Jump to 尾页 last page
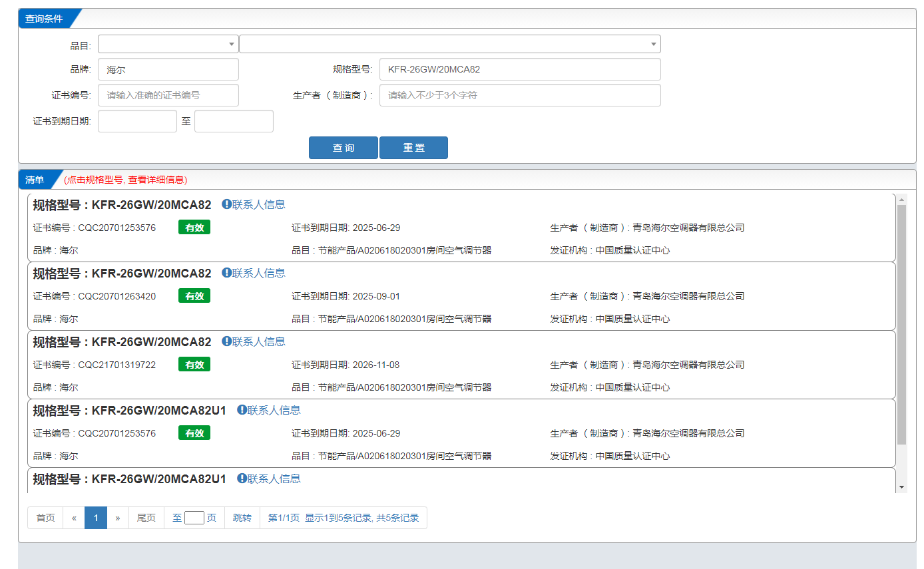This screenshot has height=569, width=924. click(x=146, y=518)
